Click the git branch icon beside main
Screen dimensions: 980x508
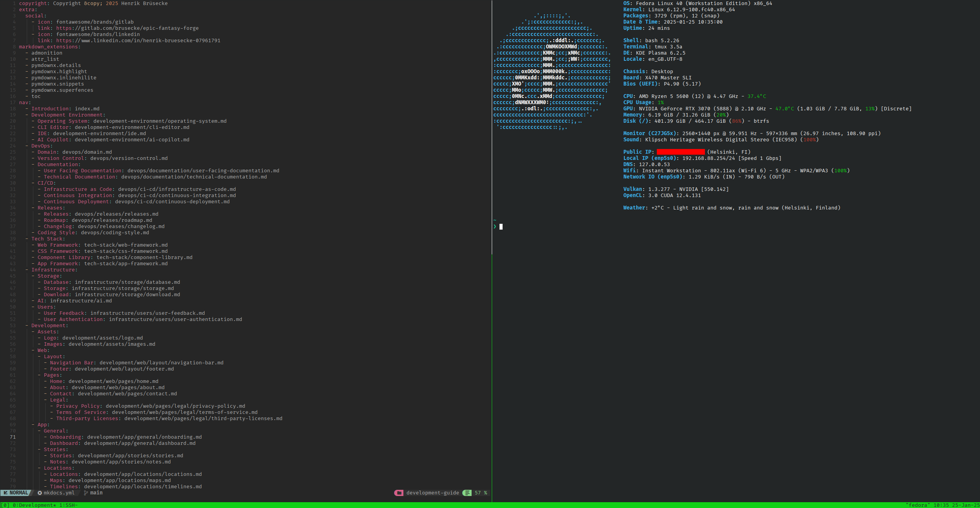click(x=86, y=493)
